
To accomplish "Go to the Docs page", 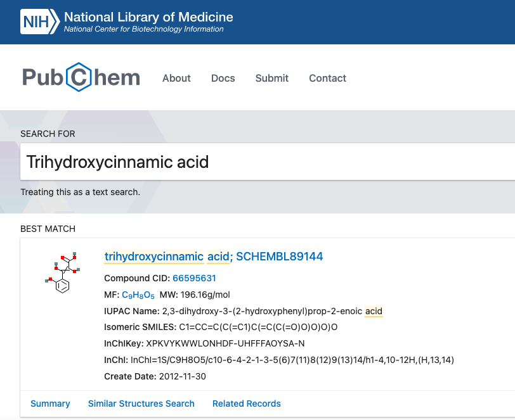I will pyautogui.click(x=223, y=78).
